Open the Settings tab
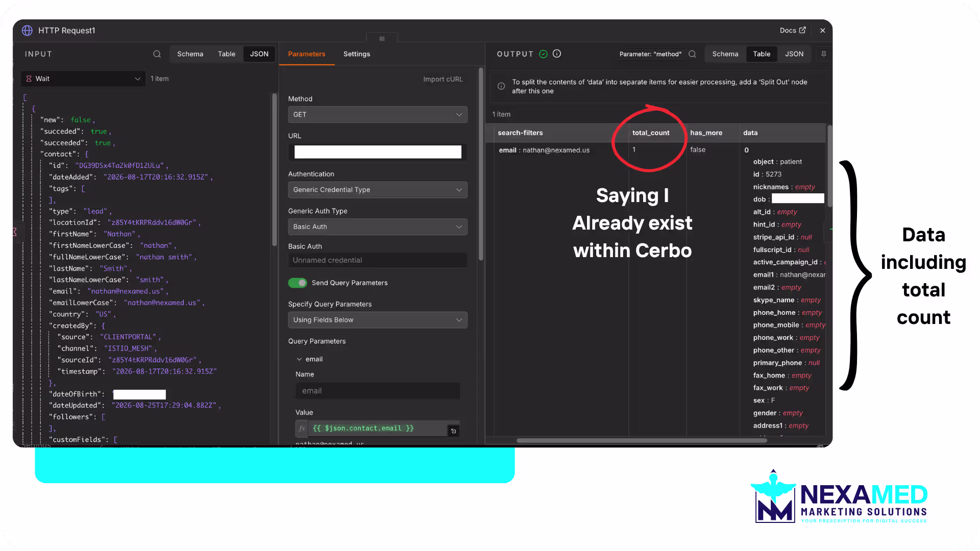Image resolution: width=980 pixels, height=551 pixels. point(357,54)
